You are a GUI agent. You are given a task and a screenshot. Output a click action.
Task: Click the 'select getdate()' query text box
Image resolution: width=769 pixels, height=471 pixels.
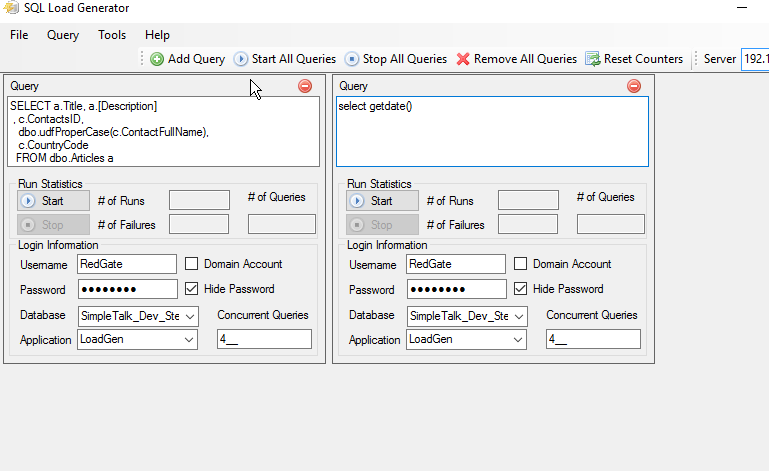pyautogui.click(x=492, y=131)
